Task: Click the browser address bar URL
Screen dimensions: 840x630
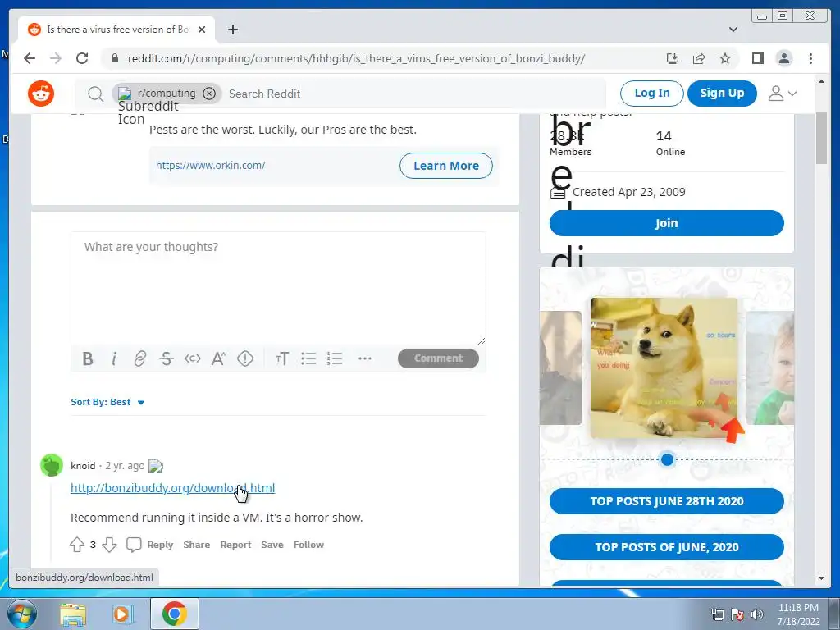Action: click(356, 58)
